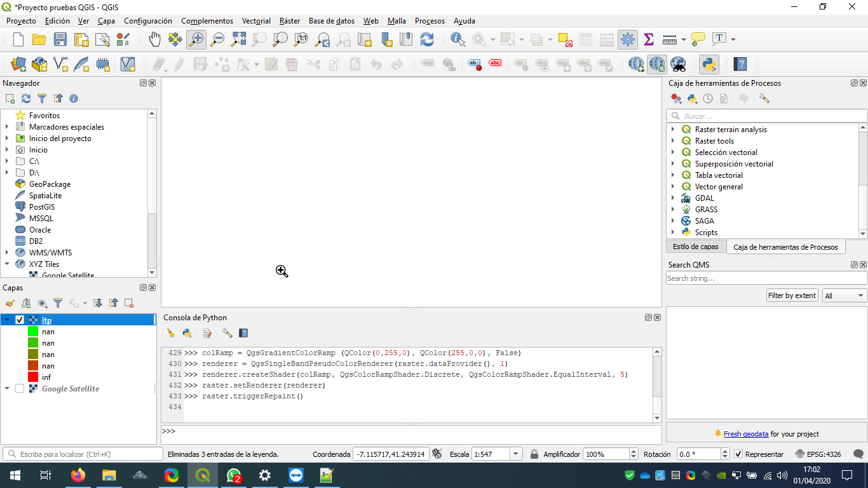Open the Text Annotation dropdown arrow
This screenshot has height=488, width=868.
click(733, 39)
